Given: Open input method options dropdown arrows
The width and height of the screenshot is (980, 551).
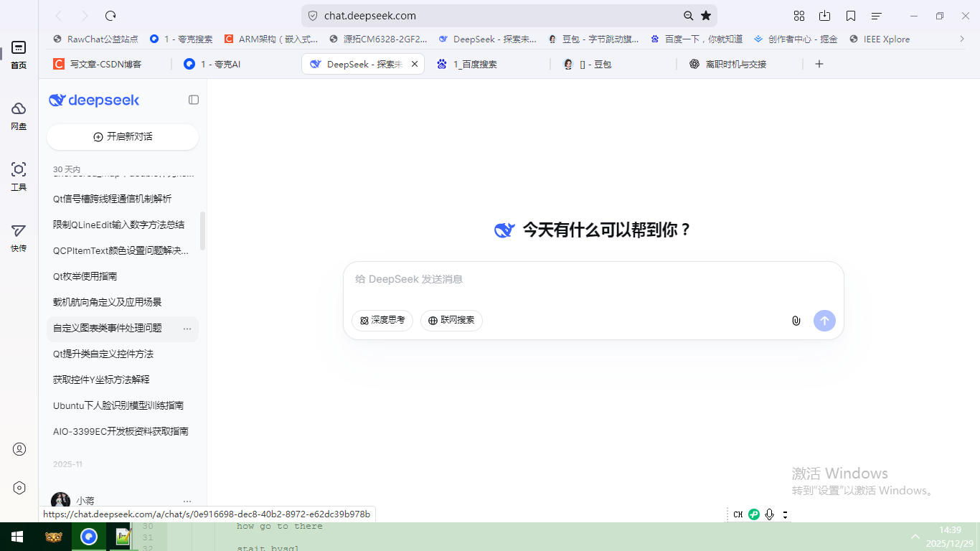Looking at the screenshot, I should point(785,514).
